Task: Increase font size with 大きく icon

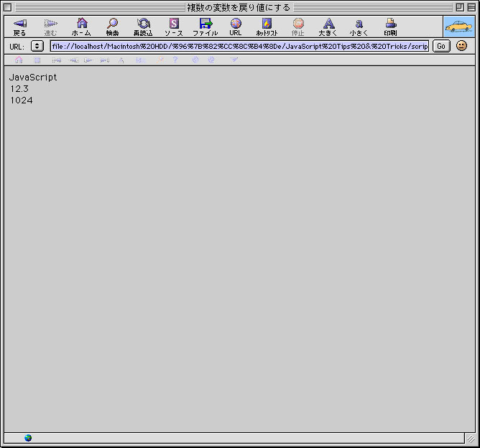Action: [329, 23]
